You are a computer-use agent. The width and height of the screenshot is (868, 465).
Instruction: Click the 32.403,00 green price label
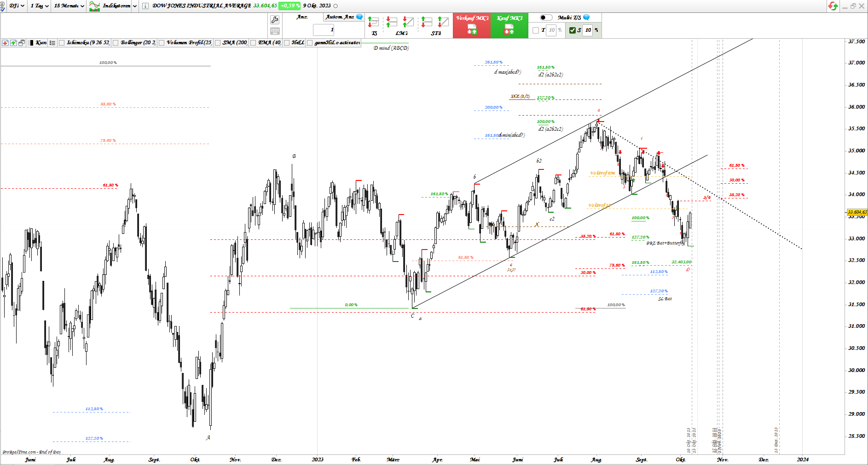681,262
